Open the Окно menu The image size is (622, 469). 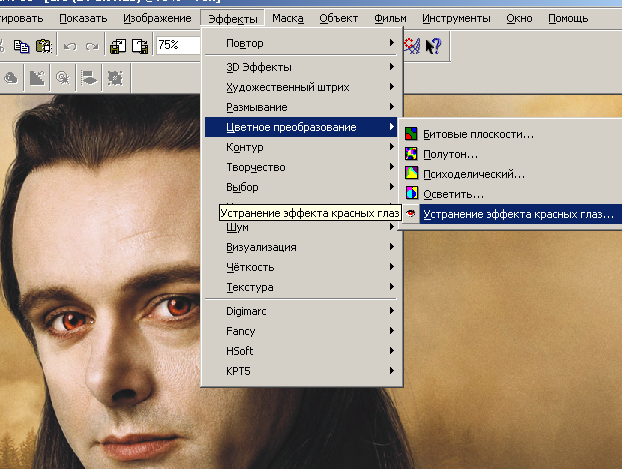[x=519, y=19]
